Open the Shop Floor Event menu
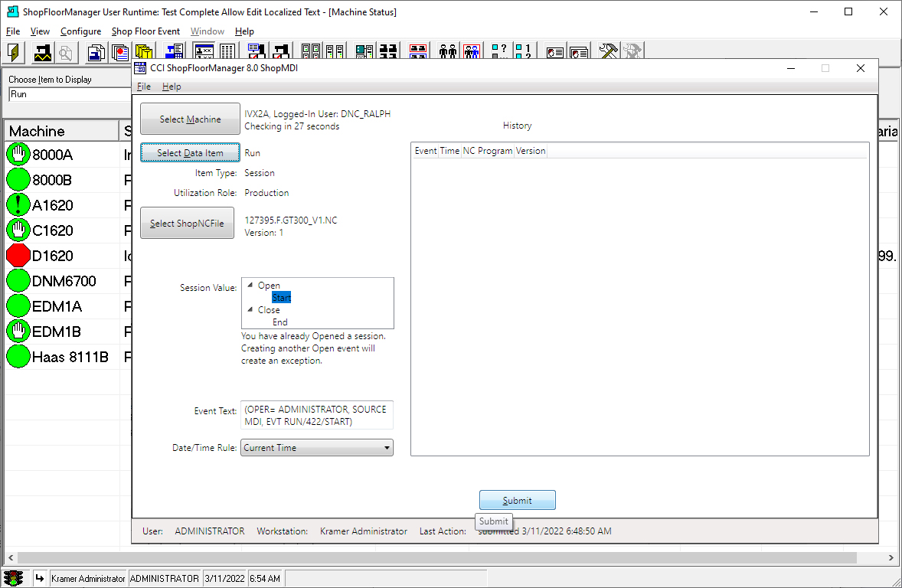The height and width of the screenshot is (588, 902). pos(145,31)
